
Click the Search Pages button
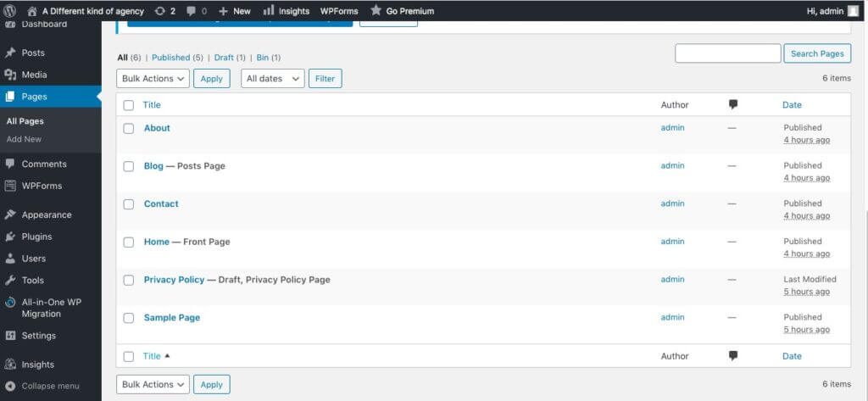[817, 53]
